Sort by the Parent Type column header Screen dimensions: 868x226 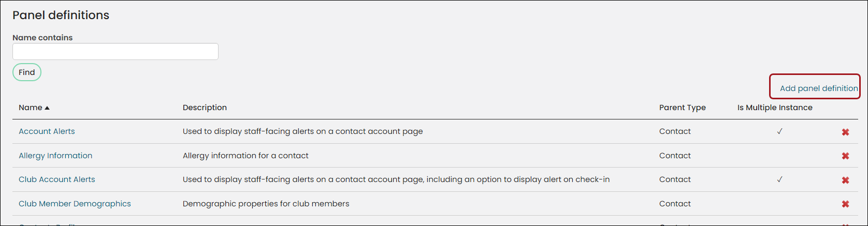[x=682, y=108]
